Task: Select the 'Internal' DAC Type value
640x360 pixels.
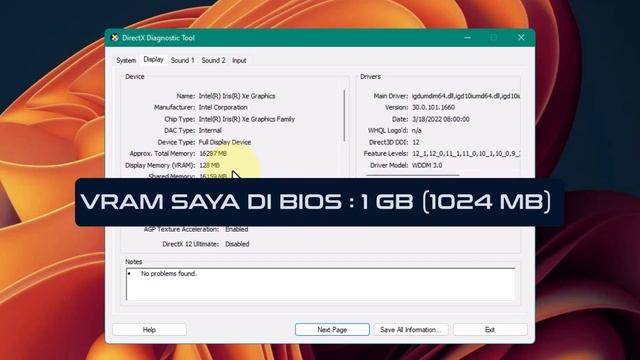Action: click(210, 131)
